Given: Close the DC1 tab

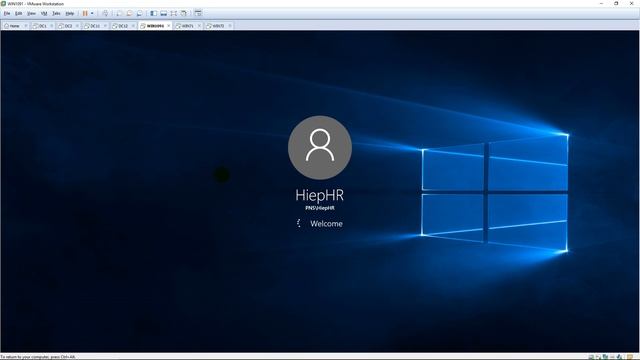Looking at the screenshot, I should point(51,26).
